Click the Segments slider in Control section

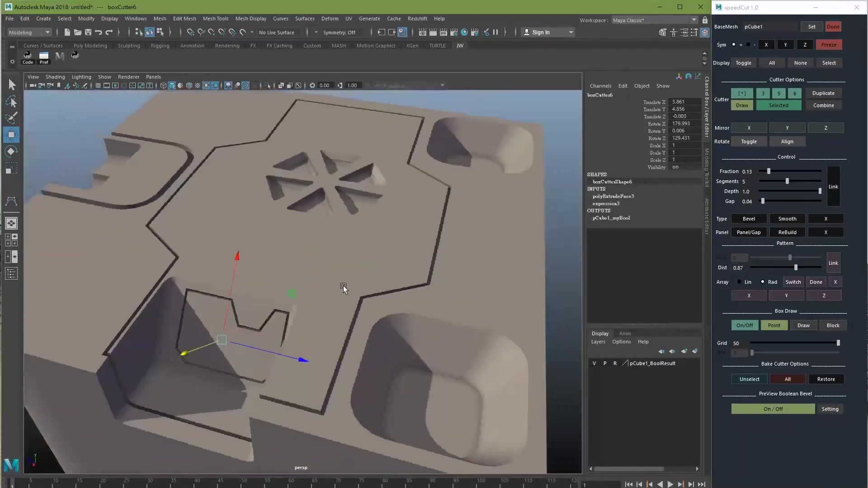click(x=787, y=181)
